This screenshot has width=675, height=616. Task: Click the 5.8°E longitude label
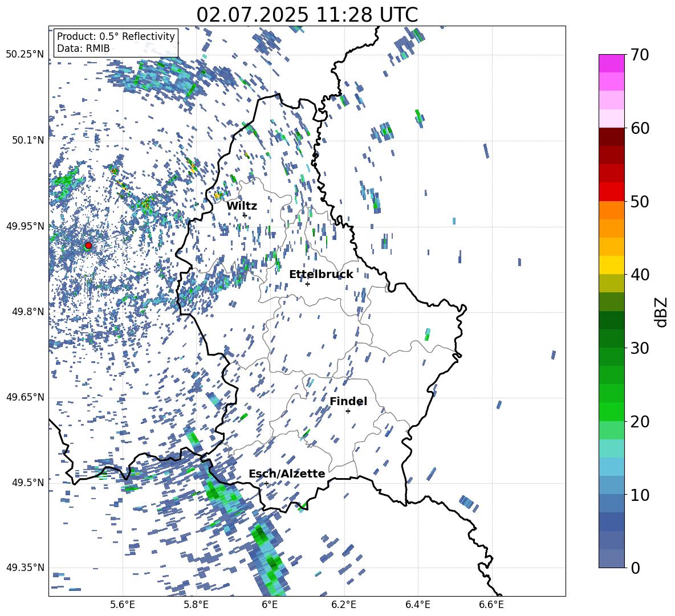point(196,605)
